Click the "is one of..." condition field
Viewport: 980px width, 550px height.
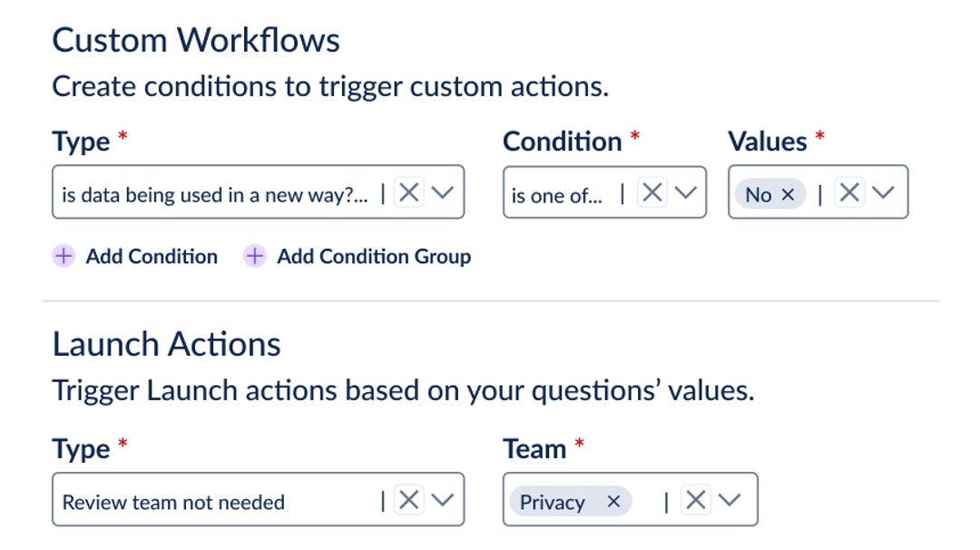pos(558,193)
